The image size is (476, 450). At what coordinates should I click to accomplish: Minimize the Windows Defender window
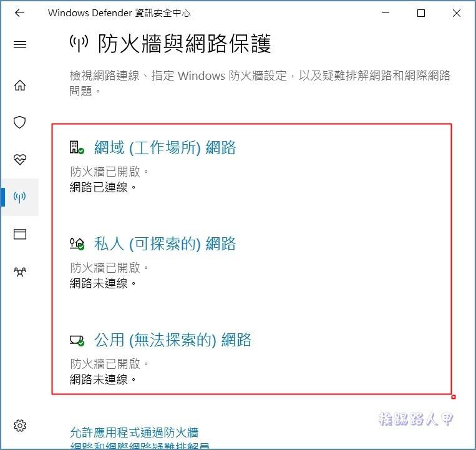pyautogui.click(x=386, y=13)
